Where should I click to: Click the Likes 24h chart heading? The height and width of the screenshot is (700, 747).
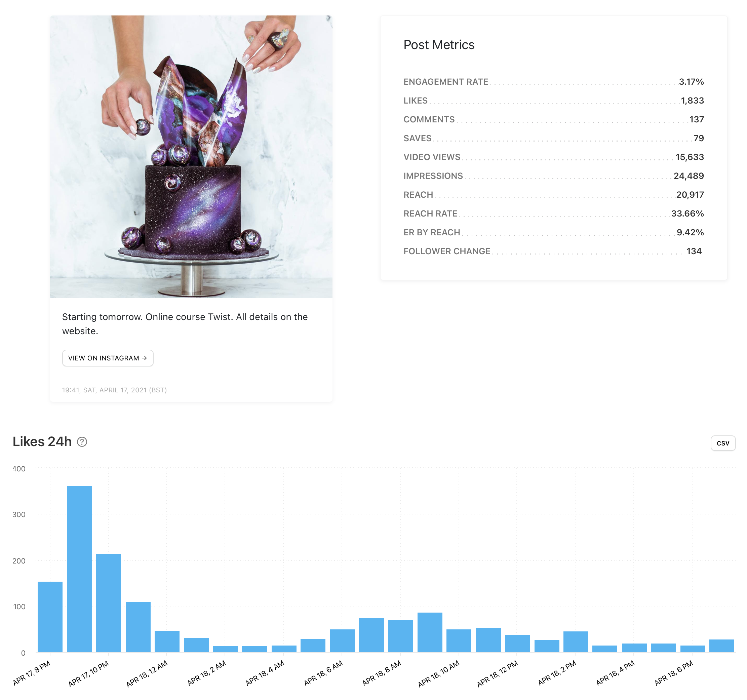pos(42,441)
